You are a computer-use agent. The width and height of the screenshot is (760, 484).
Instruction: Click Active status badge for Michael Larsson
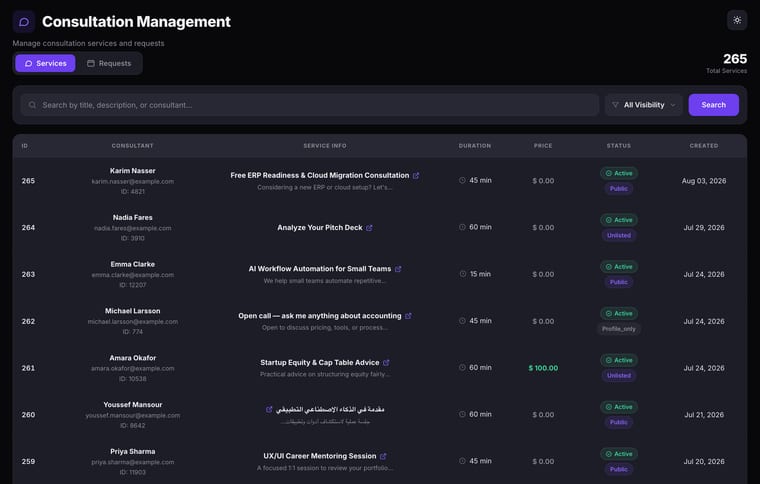[x=619, y=313]
